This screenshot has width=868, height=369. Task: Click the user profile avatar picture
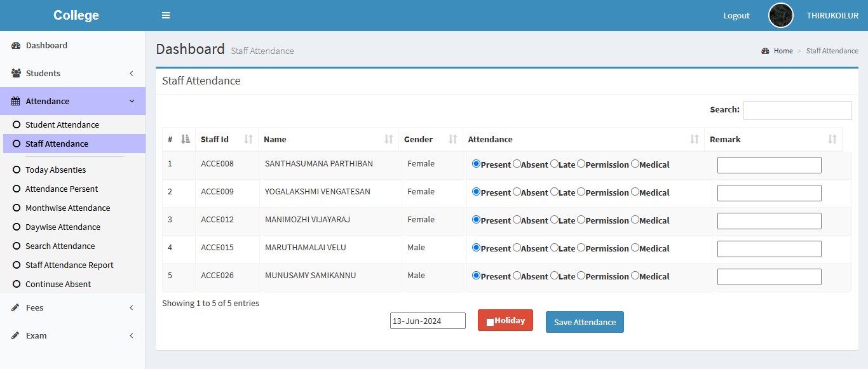(780, 15)
